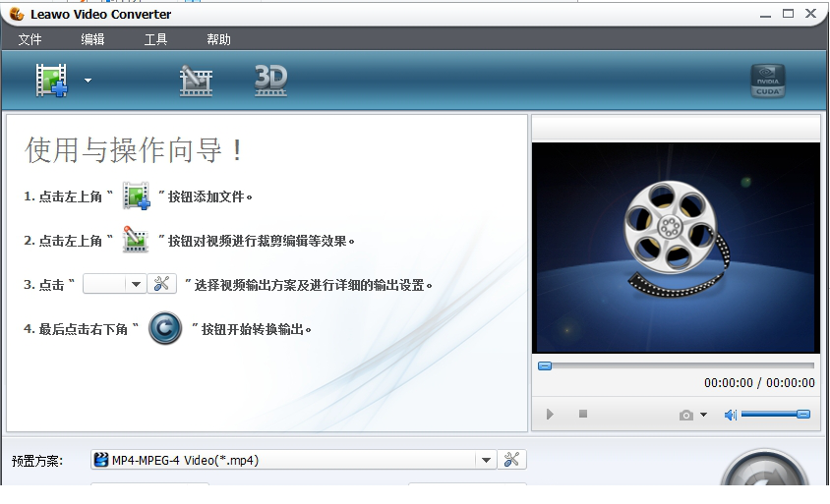830x504 pixels.
Task: Click add-file icon in guide step 1
Action: [136, 196]
